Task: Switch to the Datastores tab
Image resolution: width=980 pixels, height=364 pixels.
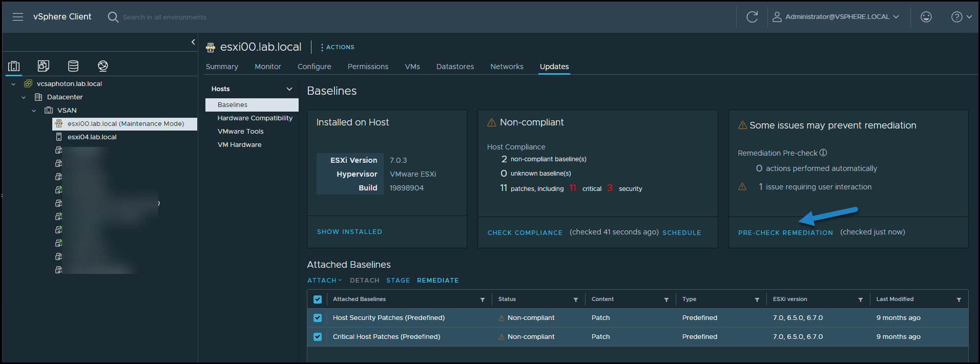Action: pos(455,67)
